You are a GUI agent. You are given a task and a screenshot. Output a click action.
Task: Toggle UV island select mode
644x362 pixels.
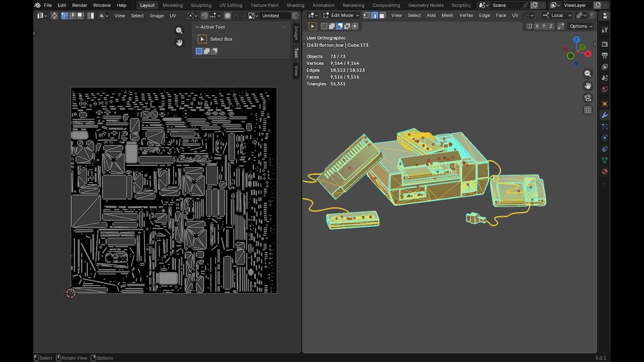click(91, 16)
